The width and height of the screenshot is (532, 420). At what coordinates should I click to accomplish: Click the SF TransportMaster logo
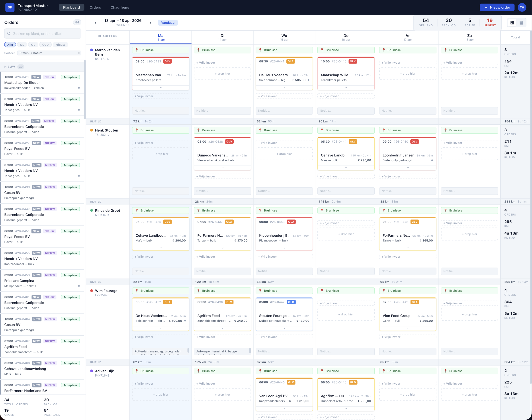[10, 7]
